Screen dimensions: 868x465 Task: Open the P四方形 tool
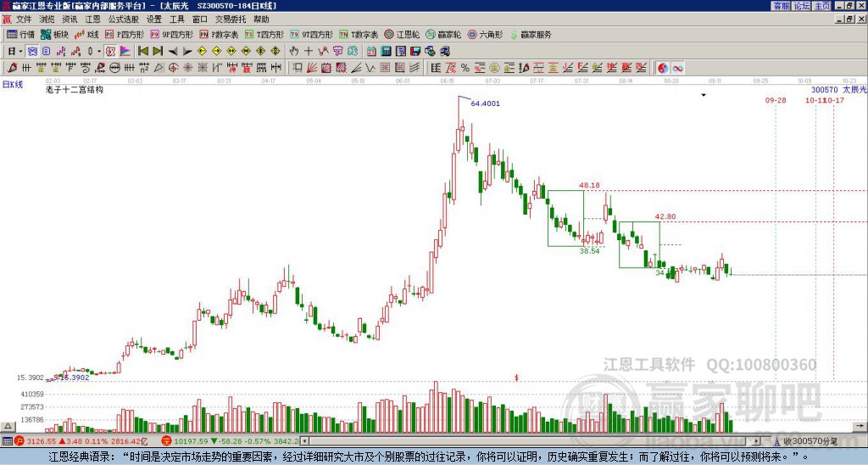coord(125,34)
